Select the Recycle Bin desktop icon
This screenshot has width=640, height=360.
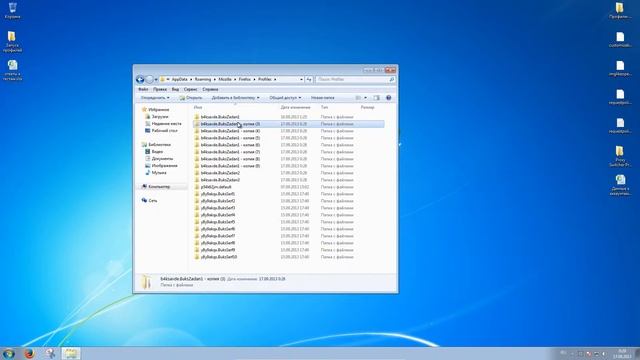pyautogui.click(x=12, y=11)
